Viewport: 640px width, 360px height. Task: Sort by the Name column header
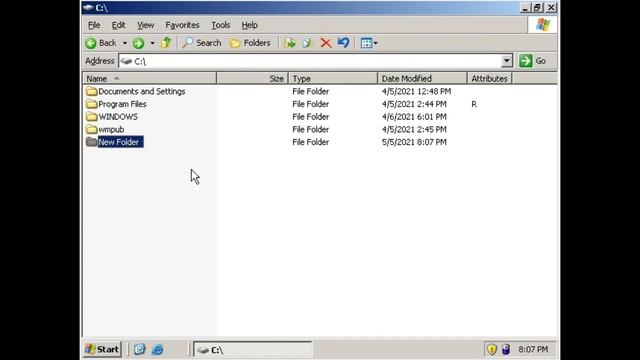coord(149,78)
